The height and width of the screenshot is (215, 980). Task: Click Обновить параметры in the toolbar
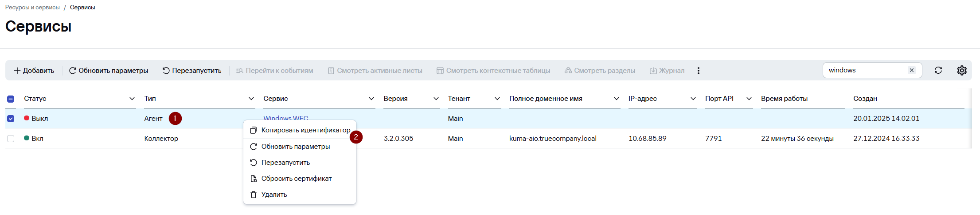109,71
